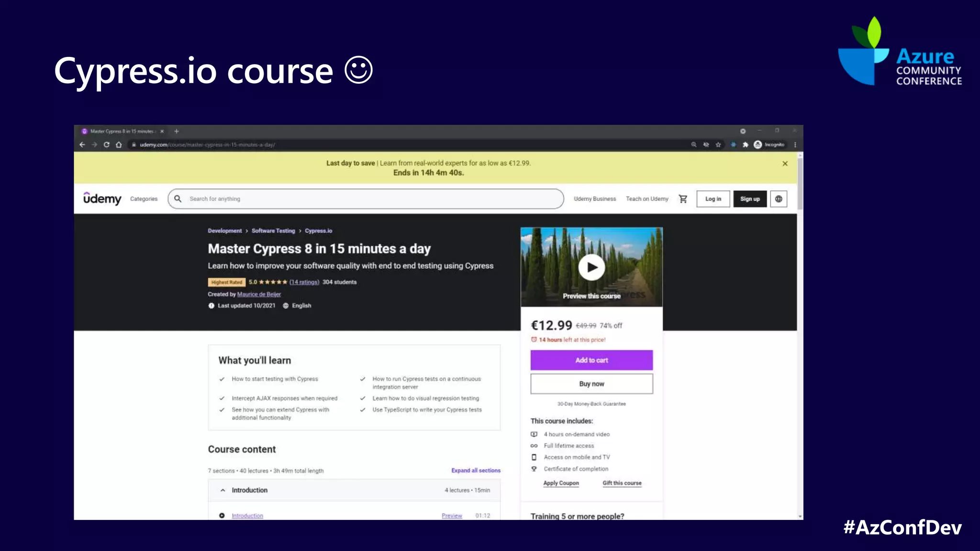Click the Sign up button

[750, 199]
